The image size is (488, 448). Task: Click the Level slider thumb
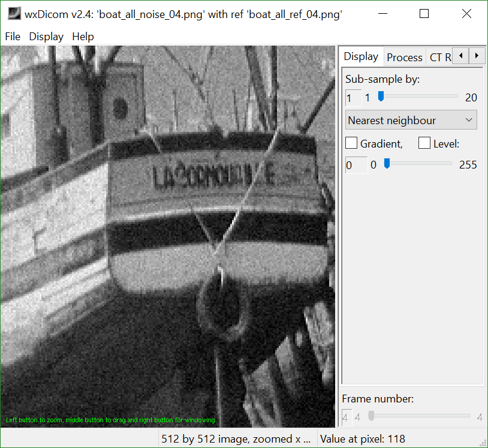[387, 164]
